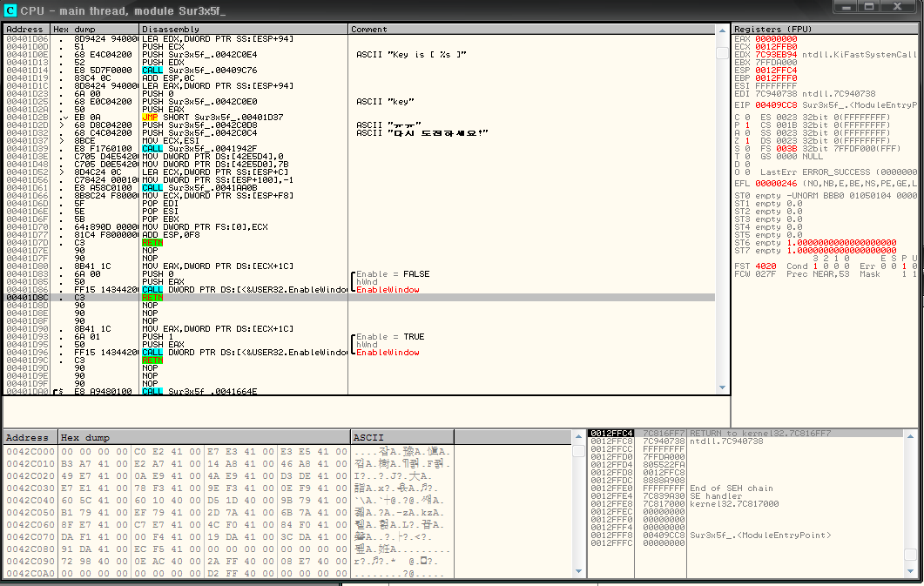Viewport: 924px width, 586px height.
Task: Maximize the CPU window
Action: tap(869, 7)
